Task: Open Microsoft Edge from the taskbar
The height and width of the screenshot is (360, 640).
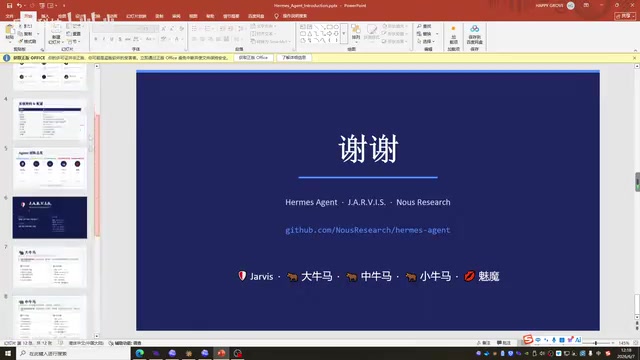Action: click(x=140, y=353)
